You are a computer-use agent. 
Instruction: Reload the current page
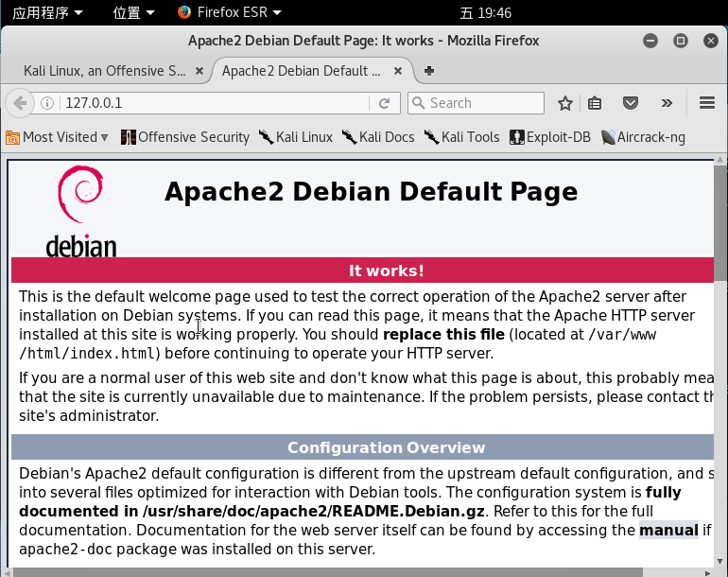coord(384,103)
